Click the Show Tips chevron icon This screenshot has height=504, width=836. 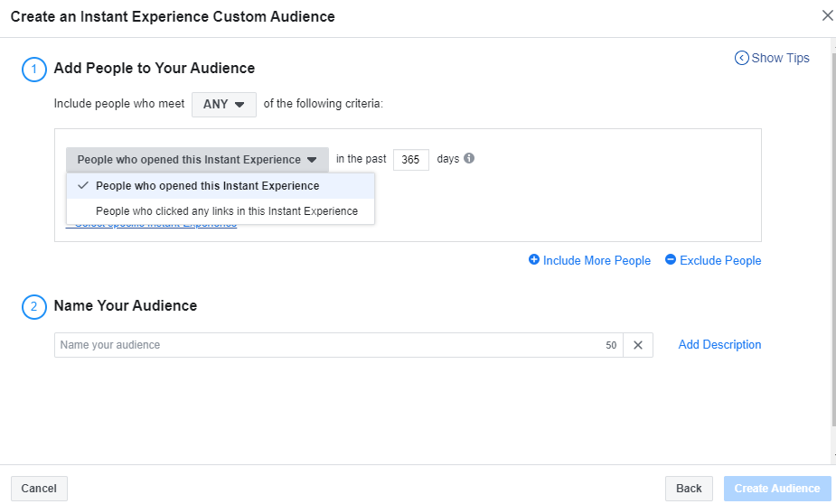click(742, 58)
